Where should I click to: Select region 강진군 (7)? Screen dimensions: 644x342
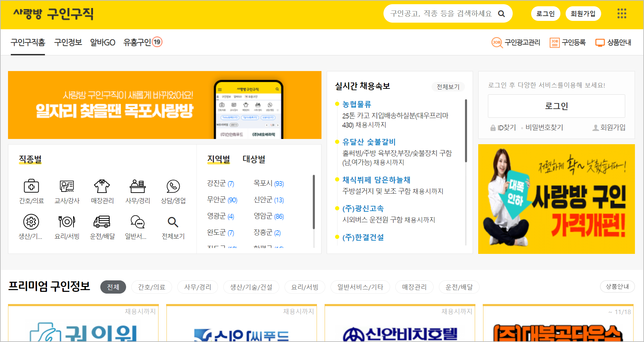point(220,183)
